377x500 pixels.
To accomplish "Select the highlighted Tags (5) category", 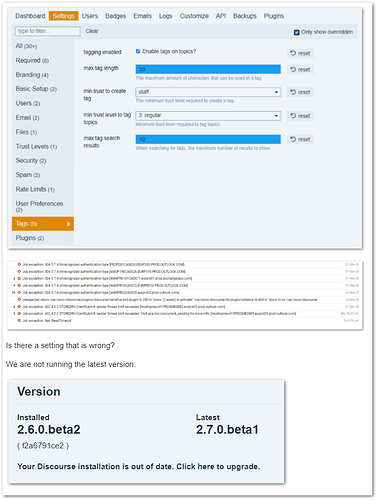I will (43, 224).
